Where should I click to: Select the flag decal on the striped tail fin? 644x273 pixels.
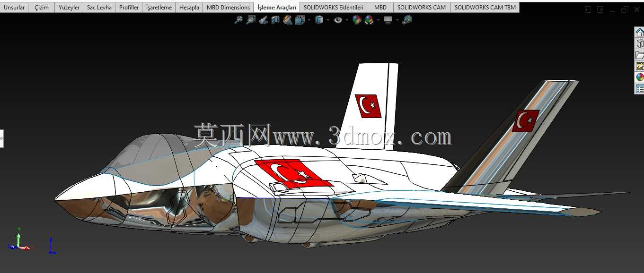click(526, 121)
